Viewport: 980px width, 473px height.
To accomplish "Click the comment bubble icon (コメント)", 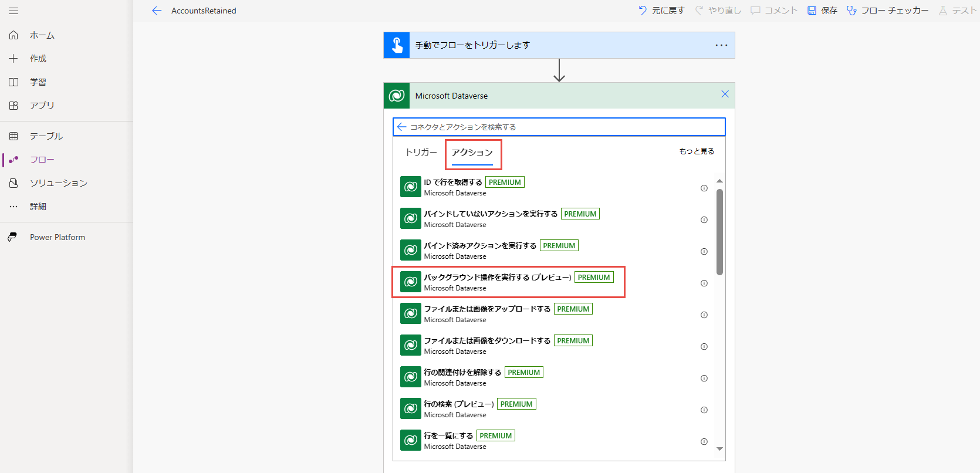I will pos(755,11).
